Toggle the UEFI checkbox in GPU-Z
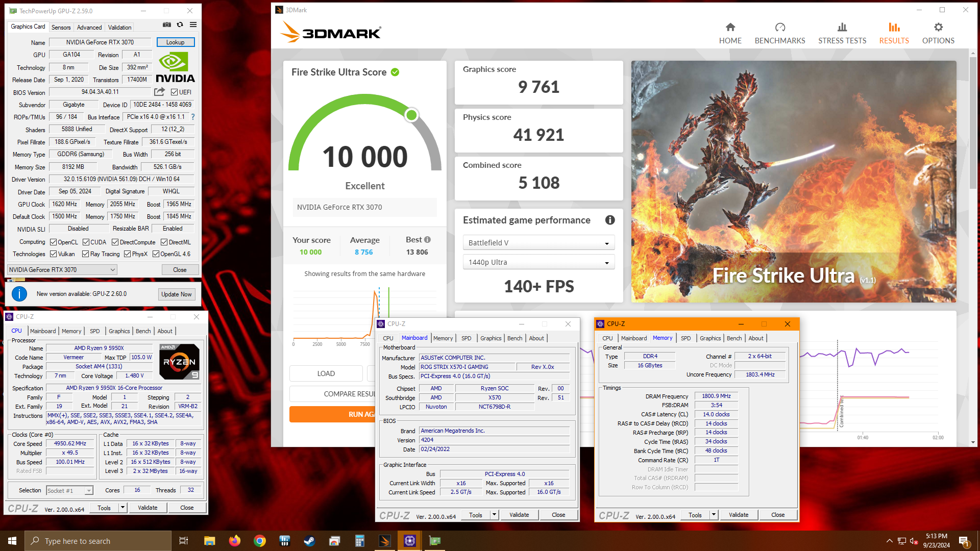980x551 pixels. click(x=175, y=92)
